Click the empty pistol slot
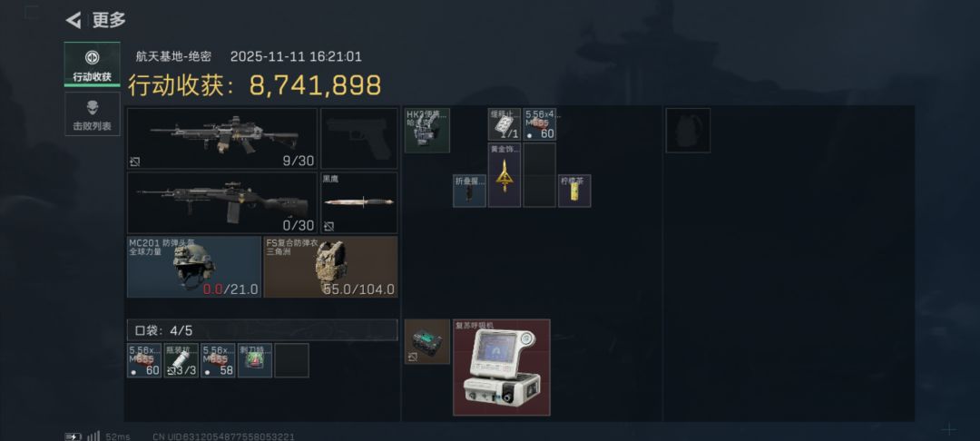980x441 pixels. click(x=358, y=138)
